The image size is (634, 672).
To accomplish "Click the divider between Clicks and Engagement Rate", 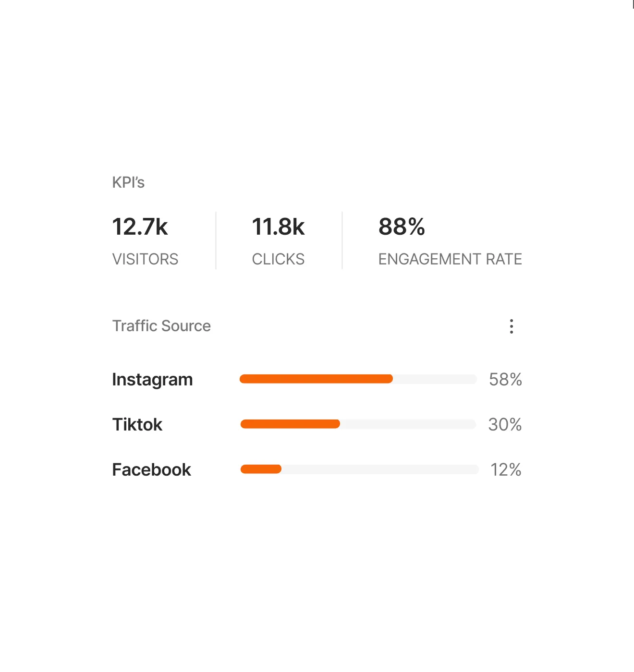I will [342, 240].
